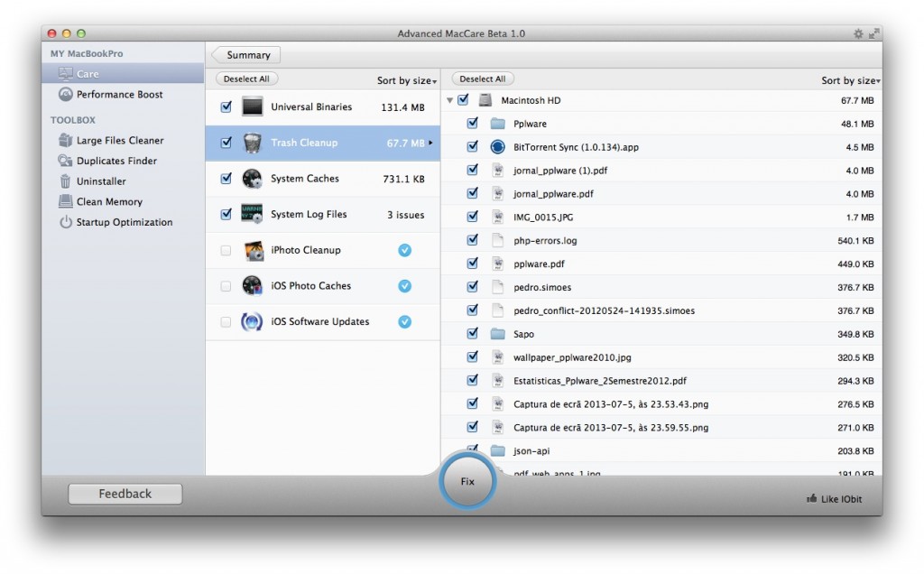Click the System Caches icon
The height and width of the screenshot is (574, 924).
[x=253, y=179]
